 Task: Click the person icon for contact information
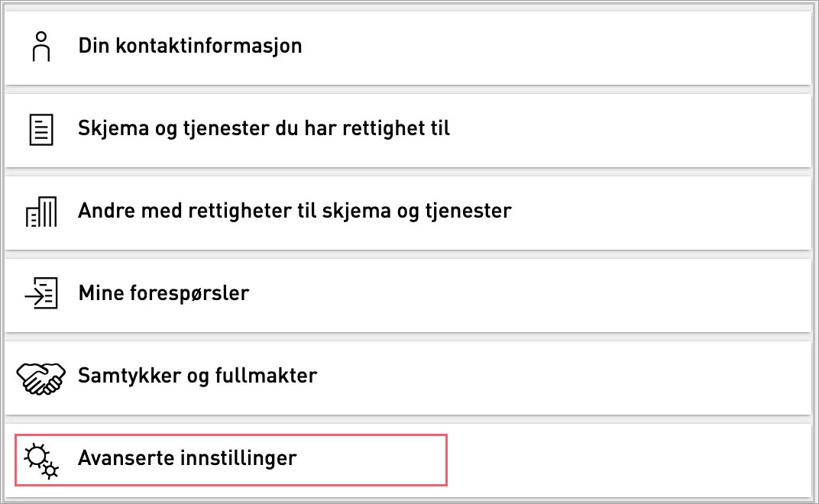[x=41, y=47]
